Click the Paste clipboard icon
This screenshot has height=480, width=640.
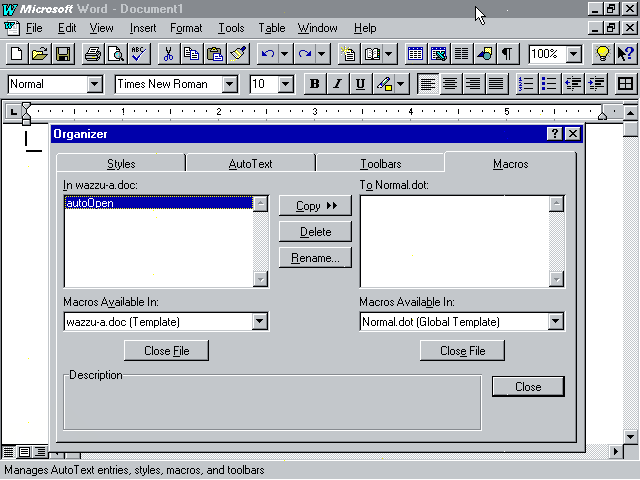click(215, 54)
